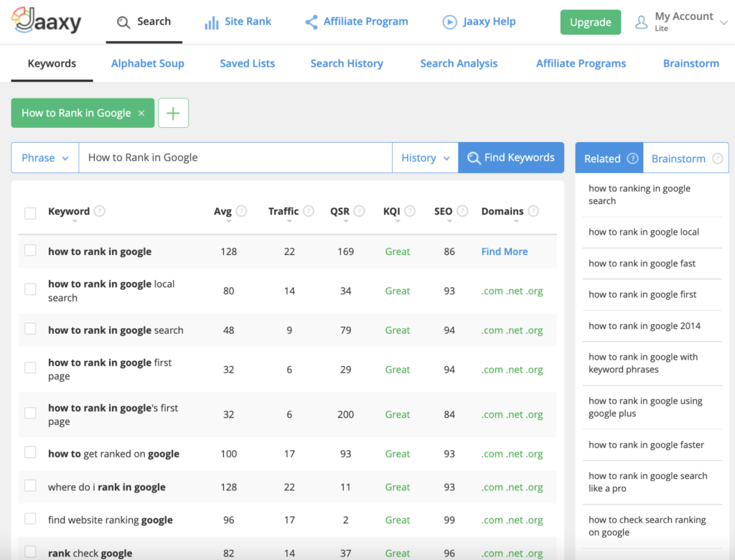735x560 pixels.
Task: Select related keyword 'how to rank in google first'
Action: (642, 294)
